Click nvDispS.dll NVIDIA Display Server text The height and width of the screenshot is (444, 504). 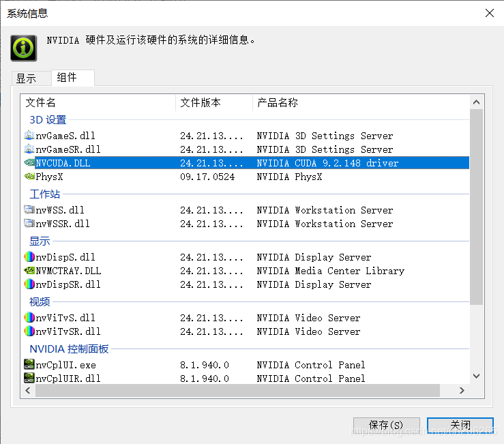click(314, 257)
